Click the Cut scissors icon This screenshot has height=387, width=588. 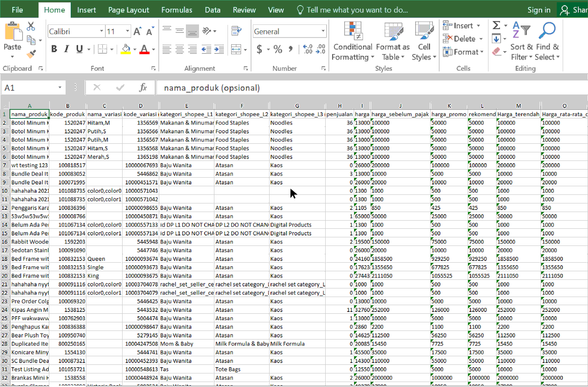31,26
